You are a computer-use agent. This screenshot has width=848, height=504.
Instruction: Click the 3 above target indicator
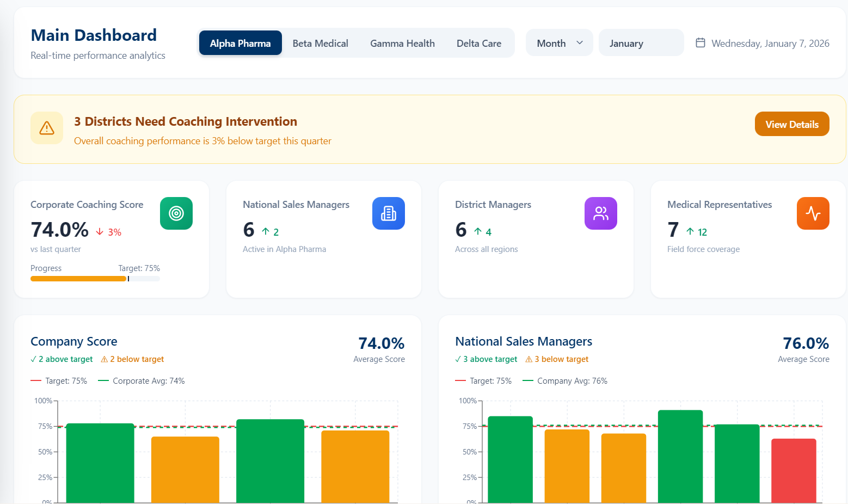tap(486, 360)
